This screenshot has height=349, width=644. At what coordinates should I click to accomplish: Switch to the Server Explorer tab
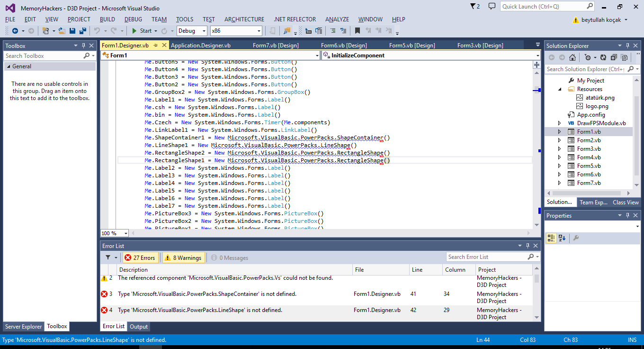point(24,326)
